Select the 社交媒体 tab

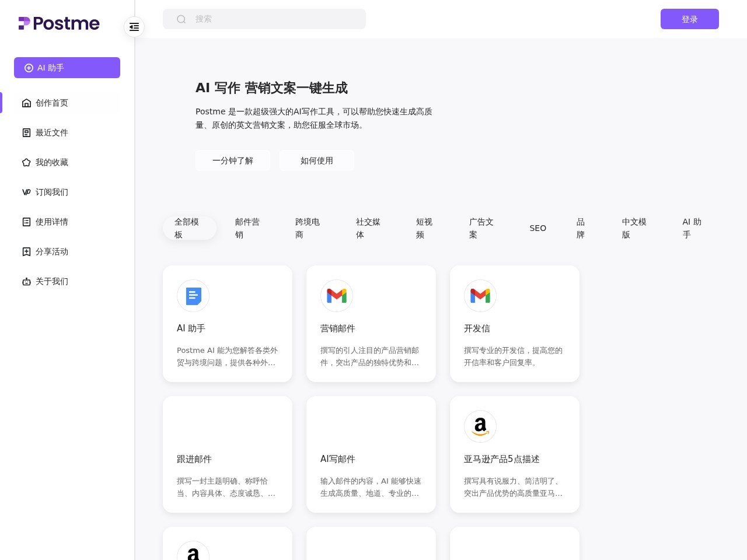click(x=368, y=228)
